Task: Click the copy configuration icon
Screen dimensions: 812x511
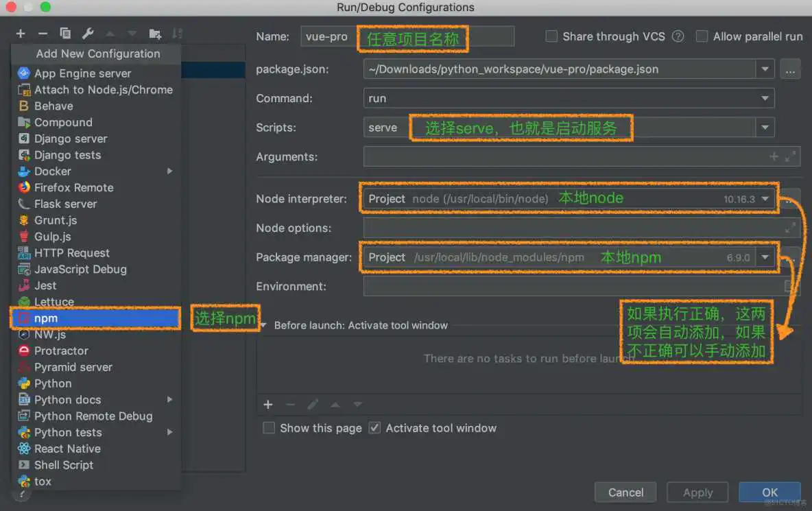Action: tap(65, 34)
